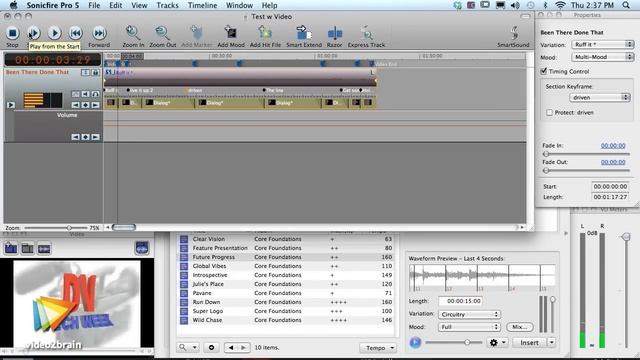Click the lock icon on Been There Done That track
This screenshot has height=360, width=640.
click(x=95, y=73)
